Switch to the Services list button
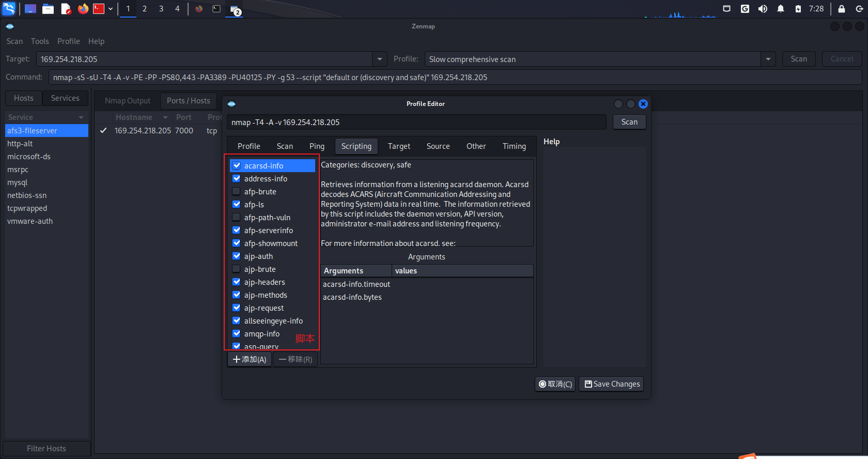Screen dimensions: 868x459 [x=65, y=98]
